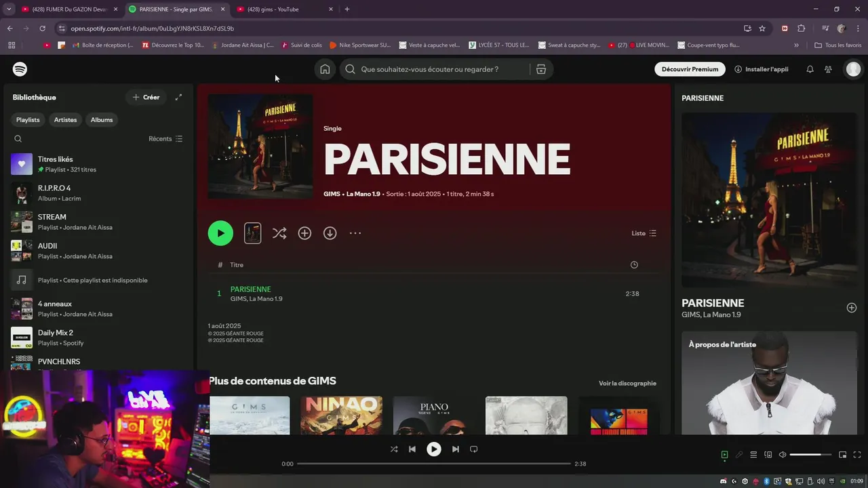Open the Browse icon in search bar
This screenshot has height=488, width=868.
click(540, 69)
